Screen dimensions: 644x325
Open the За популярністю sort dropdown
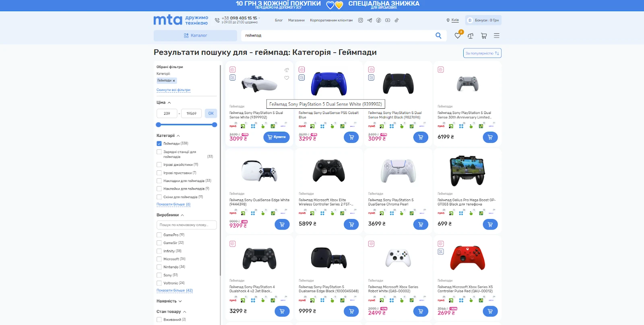482,53
